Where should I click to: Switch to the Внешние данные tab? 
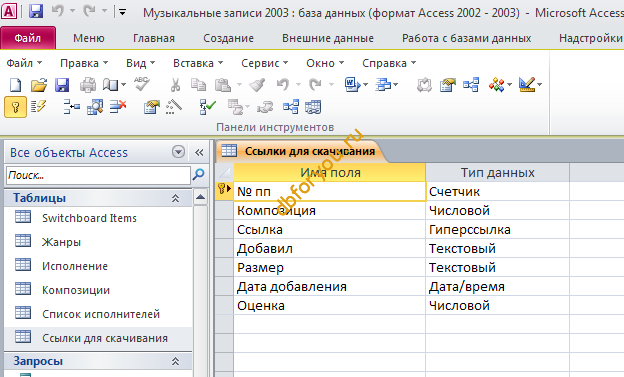[x=328, y=38]
